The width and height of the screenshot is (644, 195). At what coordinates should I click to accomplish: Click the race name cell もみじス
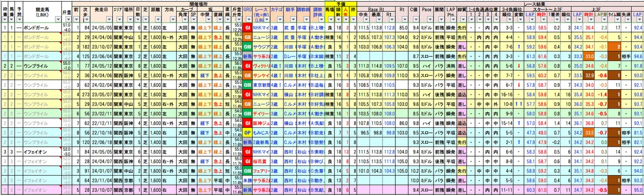click(261, 133)
